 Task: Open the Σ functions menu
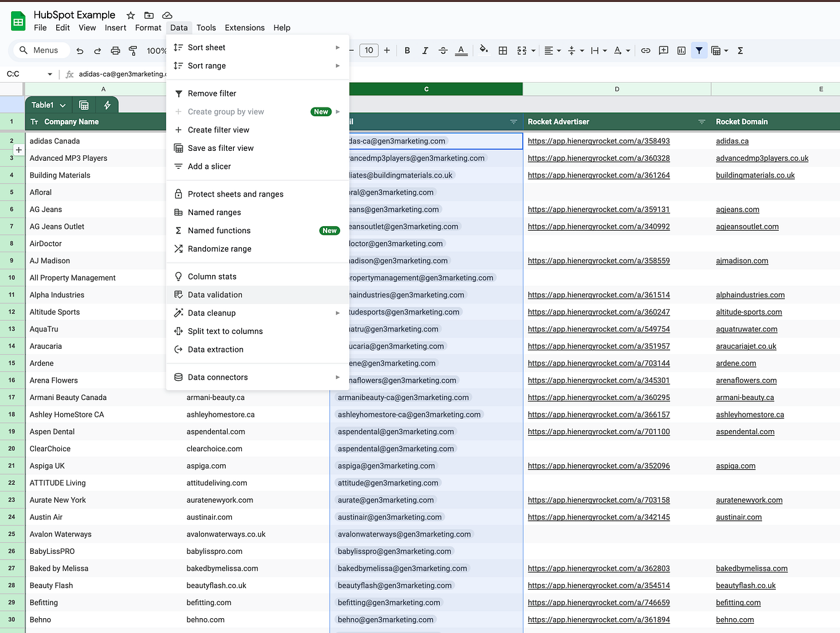pyautogui.click(x=740, y=50)
